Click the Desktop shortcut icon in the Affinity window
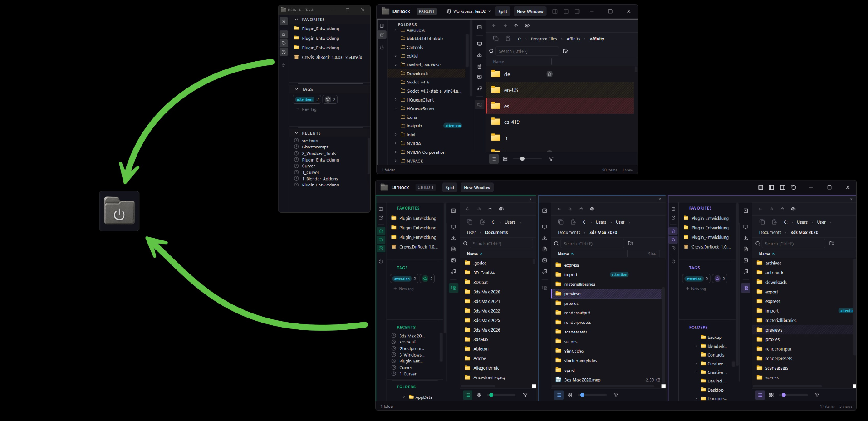The width and height of the screenshot is (868, 421). (x=479, y=44)
